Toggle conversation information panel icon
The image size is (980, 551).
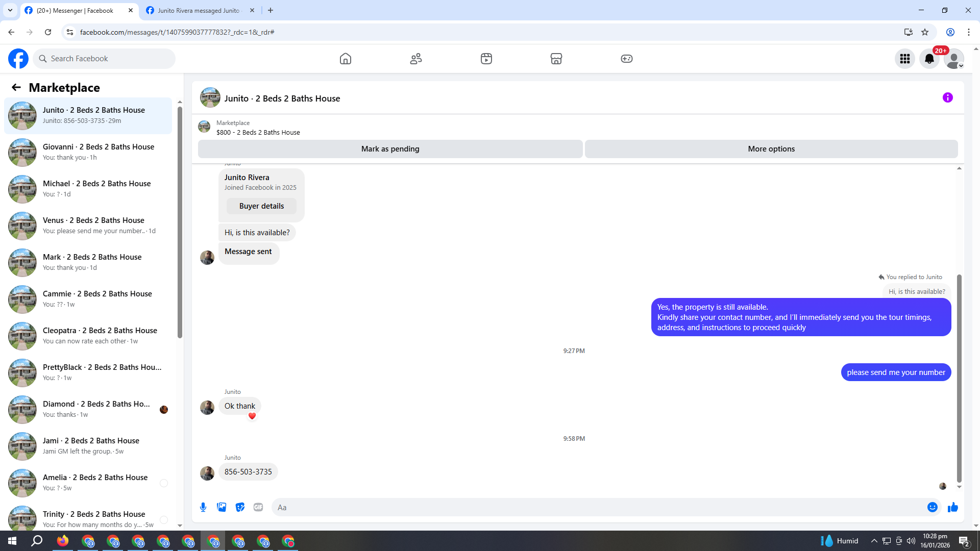pyautogui.click(x=948, y=97)
